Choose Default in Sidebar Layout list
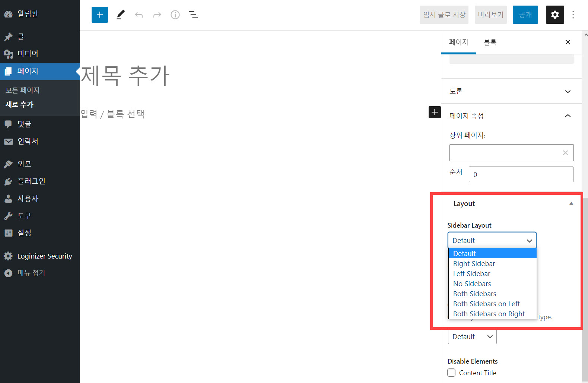 click(x=492, y=253)
